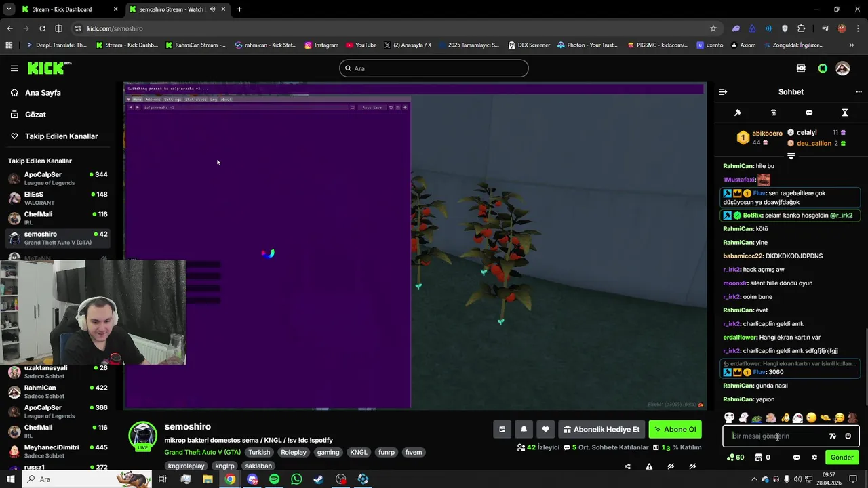Click the green Kick status icon in header

(823, 68)
